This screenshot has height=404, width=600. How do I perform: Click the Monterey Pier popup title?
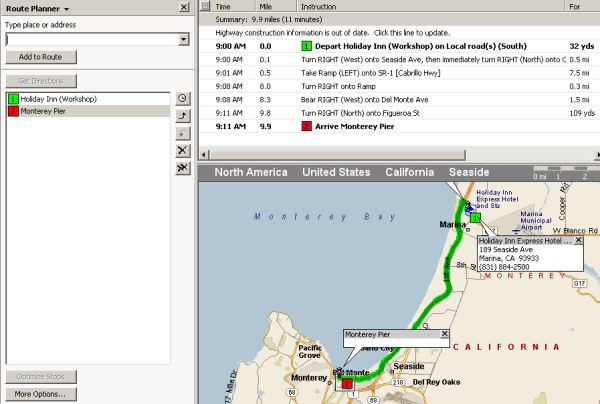point(367,334)
